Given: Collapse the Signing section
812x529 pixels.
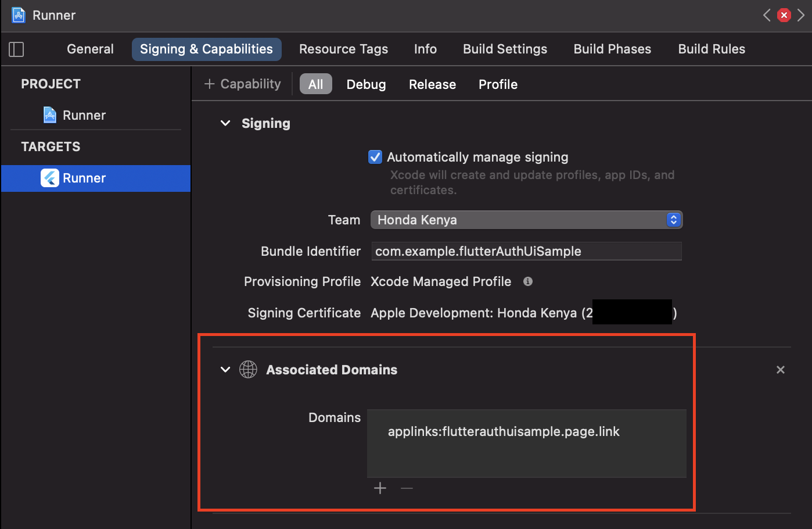Looking at the screenshot, I should coord(225,123).
